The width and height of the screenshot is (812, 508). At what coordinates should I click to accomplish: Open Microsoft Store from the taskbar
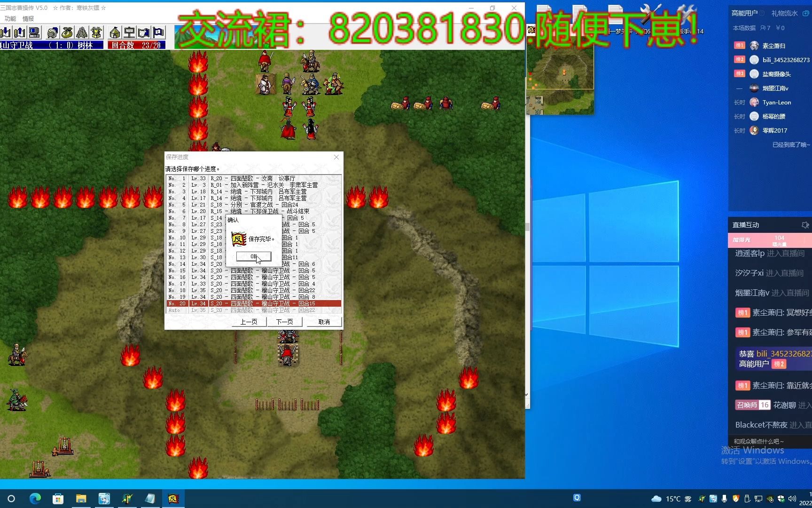[58, 499]
